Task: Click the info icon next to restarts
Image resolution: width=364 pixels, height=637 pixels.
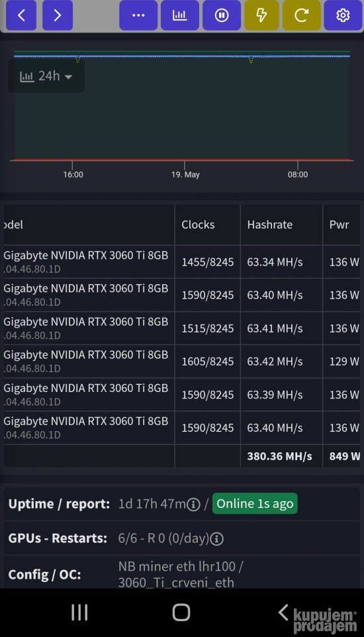Action: [x=217, y=539]
